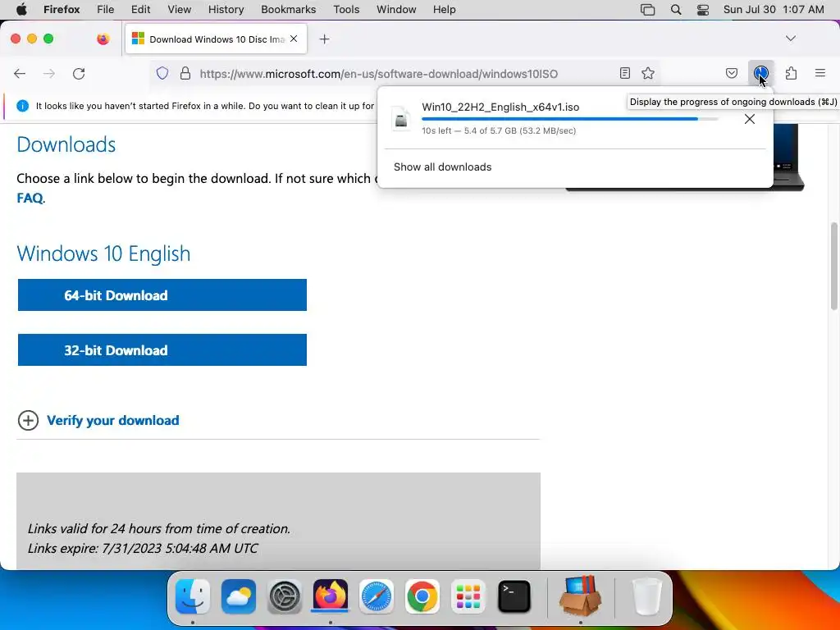This screenshot has height=630, width=840.
Task: Click Firefox icon in dock
Action: [x=331, y=596]
